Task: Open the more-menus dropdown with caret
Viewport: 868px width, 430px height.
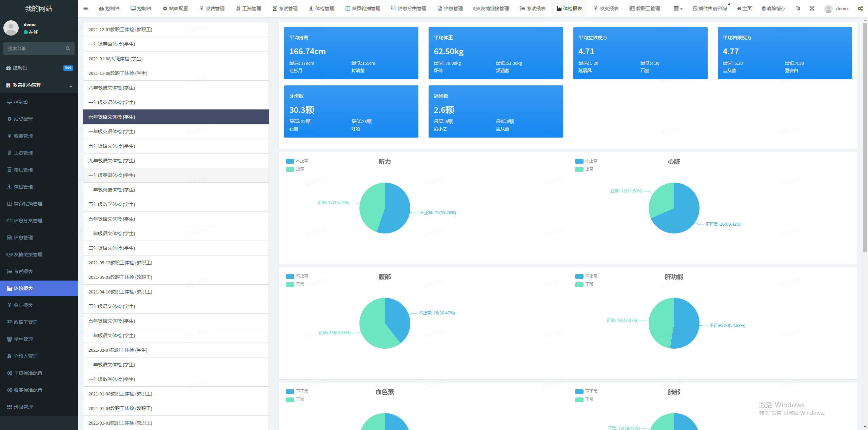Action: (678, 8)
